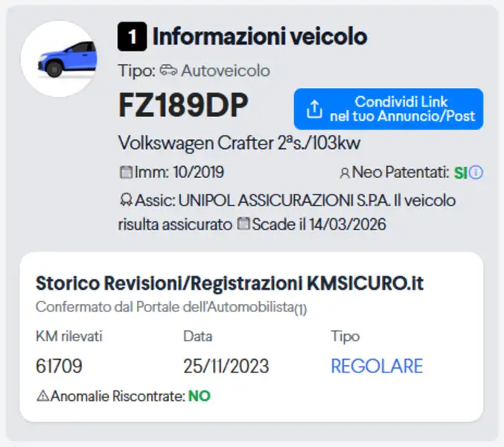
Task: Click the share upload icon in blue button
Action: point(314,109)
